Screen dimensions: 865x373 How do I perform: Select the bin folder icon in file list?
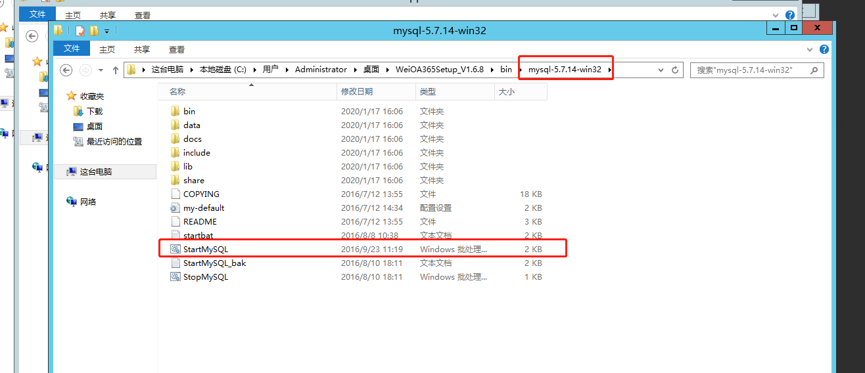(175, 111)
